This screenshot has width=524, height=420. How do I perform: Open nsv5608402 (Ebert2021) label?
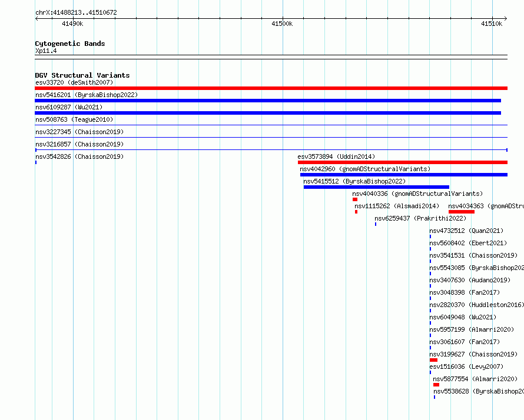(468, 243)
